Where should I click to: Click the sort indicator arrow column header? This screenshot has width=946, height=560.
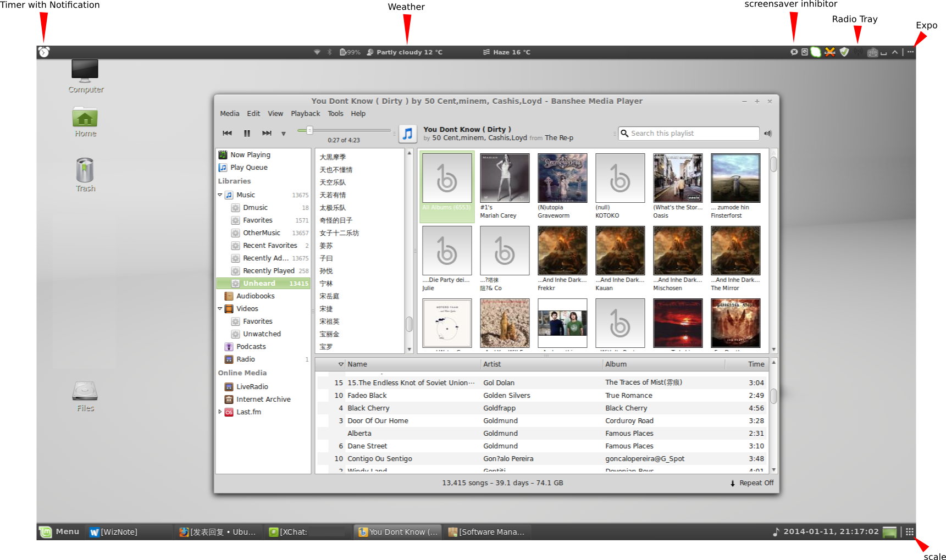click(341, 364)
